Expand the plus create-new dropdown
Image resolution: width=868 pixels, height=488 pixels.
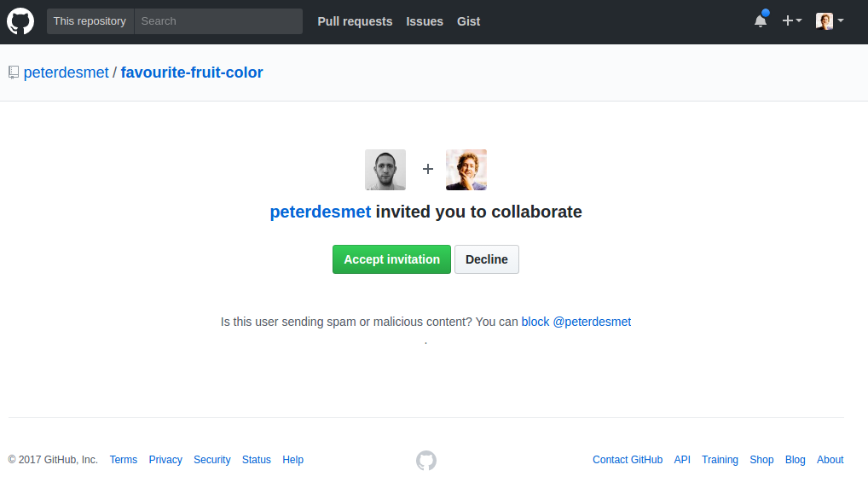791,20
